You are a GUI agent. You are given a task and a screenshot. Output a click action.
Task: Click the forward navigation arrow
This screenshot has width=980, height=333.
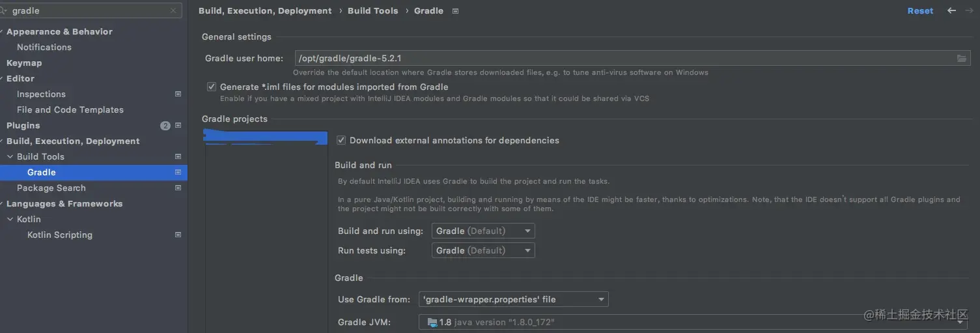[969, 10]
